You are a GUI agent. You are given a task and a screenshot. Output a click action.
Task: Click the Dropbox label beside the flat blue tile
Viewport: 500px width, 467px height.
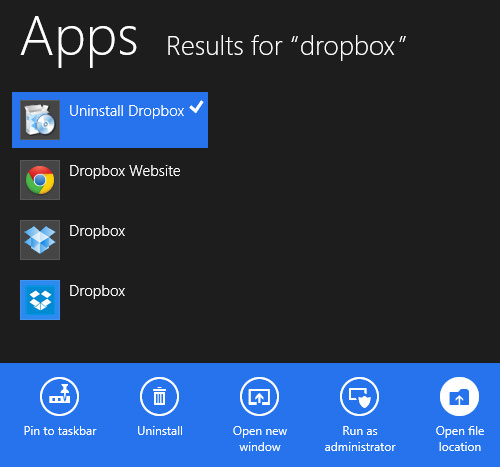point(97,292)
